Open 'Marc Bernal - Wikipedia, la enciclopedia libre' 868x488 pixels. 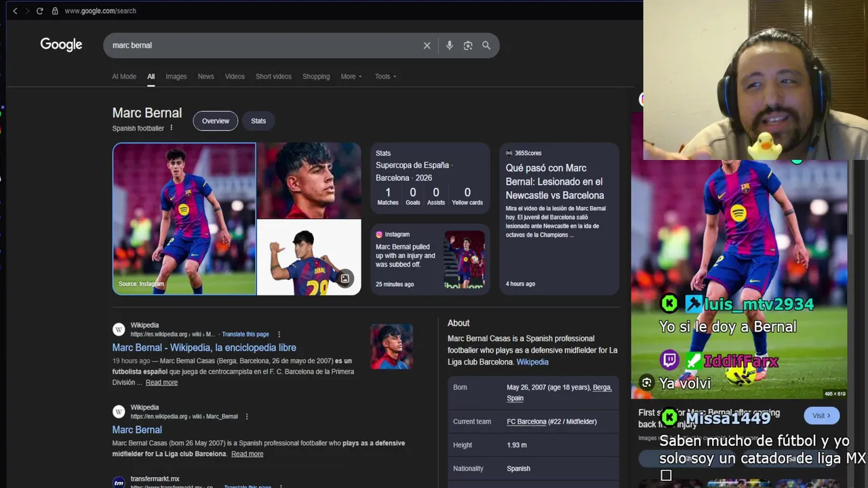204,348
